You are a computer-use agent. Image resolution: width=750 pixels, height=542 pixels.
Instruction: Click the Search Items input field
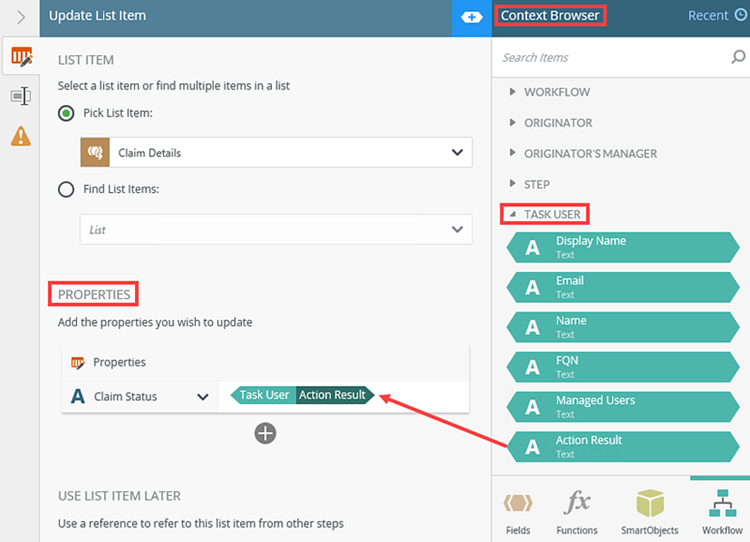point(610,57)
